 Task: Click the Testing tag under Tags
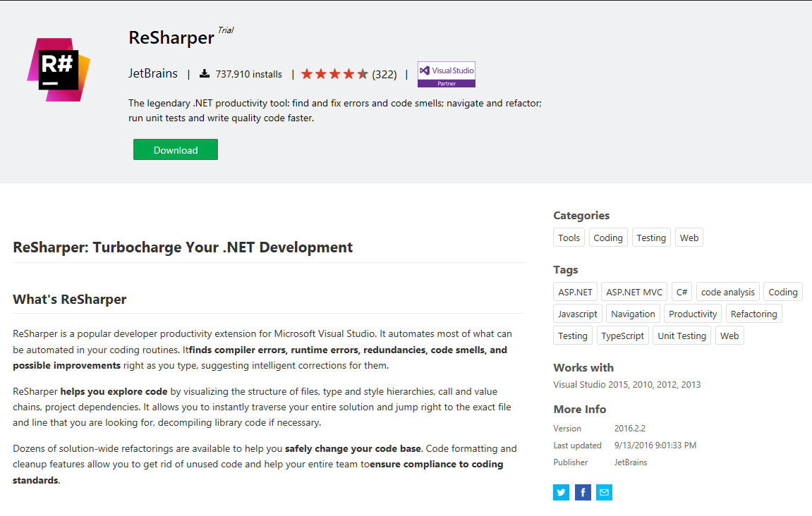572,336
